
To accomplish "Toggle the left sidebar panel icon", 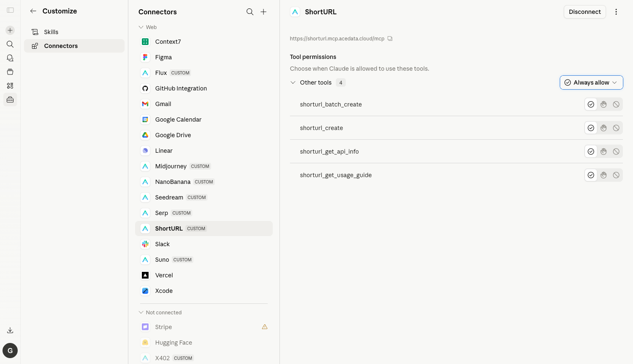I will [x=10, y=10].
